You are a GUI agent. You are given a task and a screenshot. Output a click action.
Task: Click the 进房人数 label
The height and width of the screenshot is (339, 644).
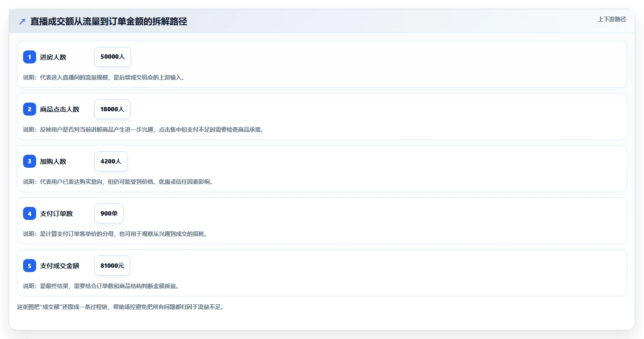coord(53,57)
